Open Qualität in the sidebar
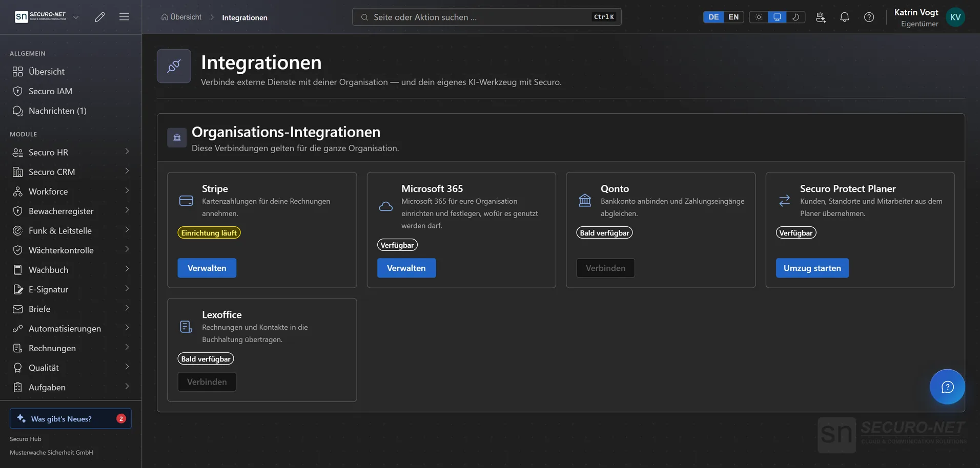This screenshot has width=980, height=468. (x=71, y=368)
